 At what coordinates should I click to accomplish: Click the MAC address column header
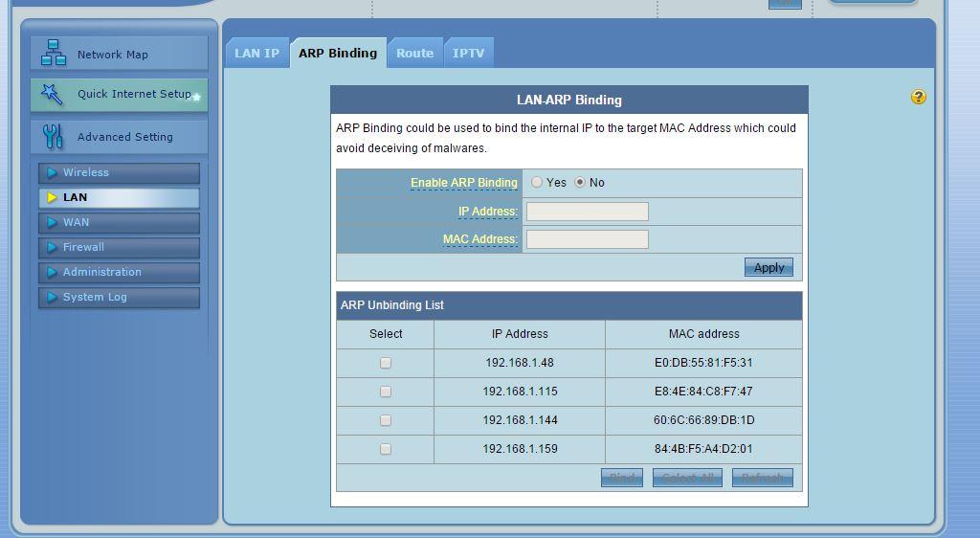tap(703, 334)
